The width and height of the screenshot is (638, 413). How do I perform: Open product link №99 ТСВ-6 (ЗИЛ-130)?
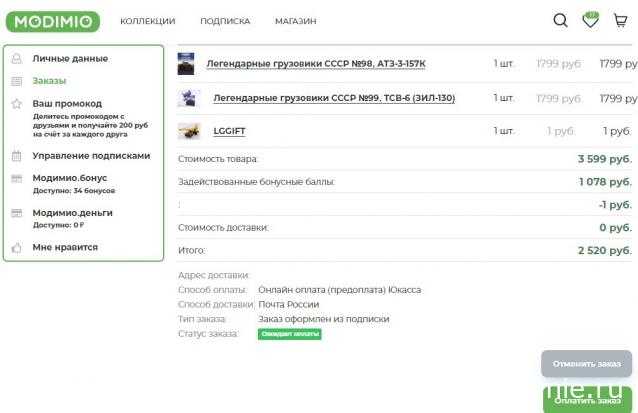point(334,98)
